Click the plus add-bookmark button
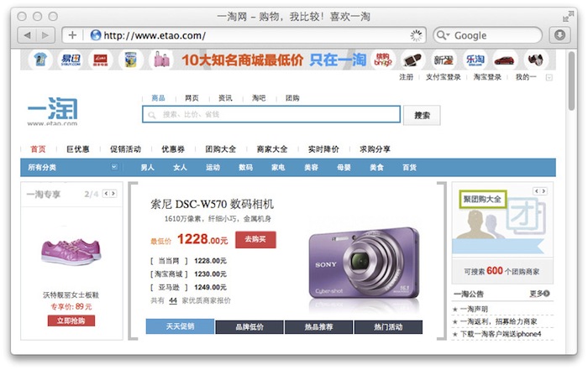 point(72,35)
